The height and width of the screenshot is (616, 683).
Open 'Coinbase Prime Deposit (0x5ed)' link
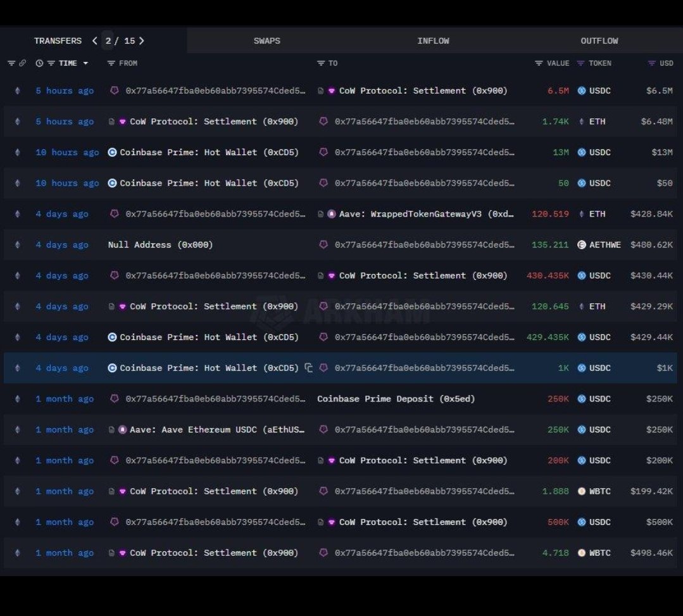point(396,399)
